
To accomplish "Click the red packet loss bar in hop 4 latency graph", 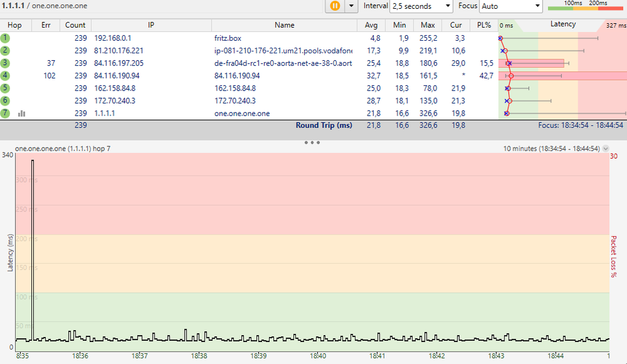I will pos(563,75).
